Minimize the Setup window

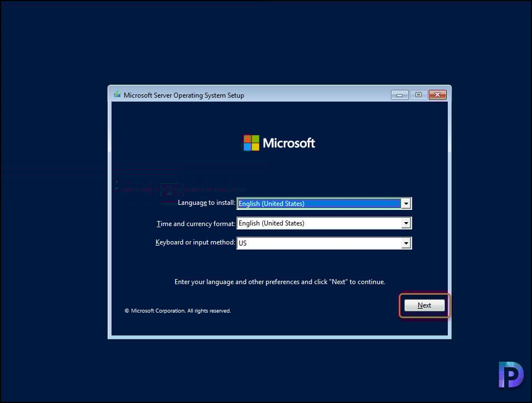399,95
